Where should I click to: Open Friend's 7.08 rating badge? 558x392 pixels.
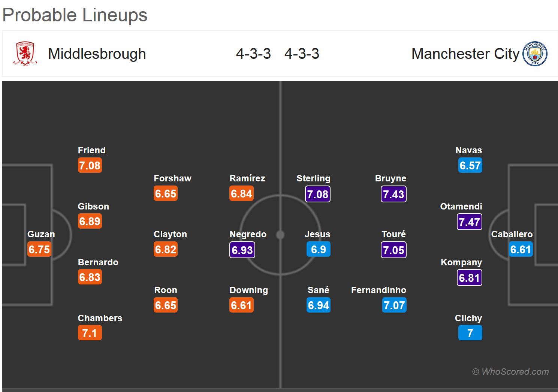point(90,165)
